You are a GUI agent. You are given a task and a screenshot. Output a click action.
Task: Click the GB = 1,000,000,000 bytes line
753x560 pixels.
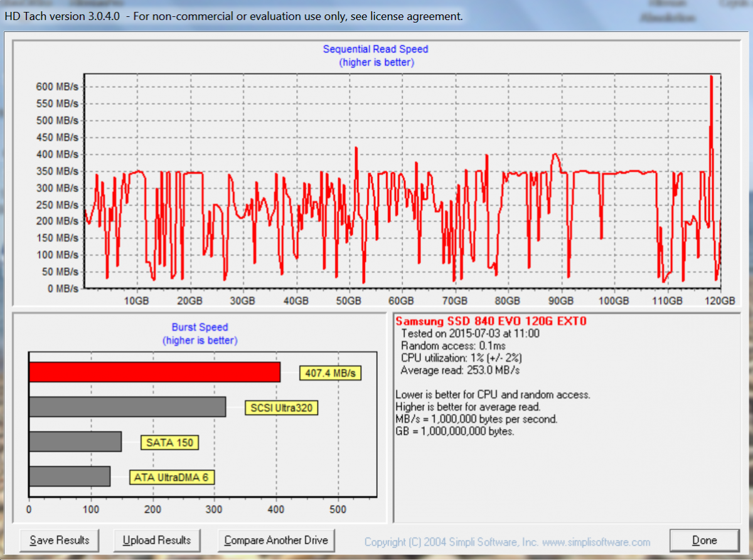(455, 431)
